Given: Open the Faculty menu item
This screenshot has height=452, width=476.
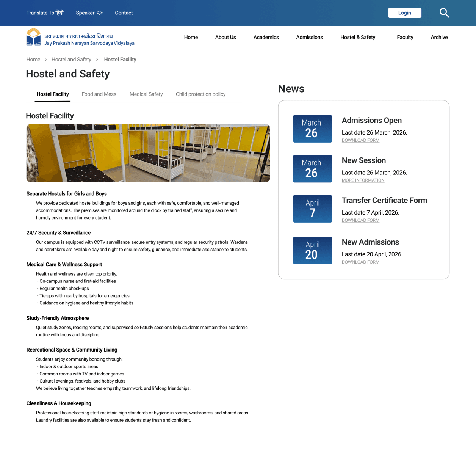Looking at the screenshot, I should (405, 37).
